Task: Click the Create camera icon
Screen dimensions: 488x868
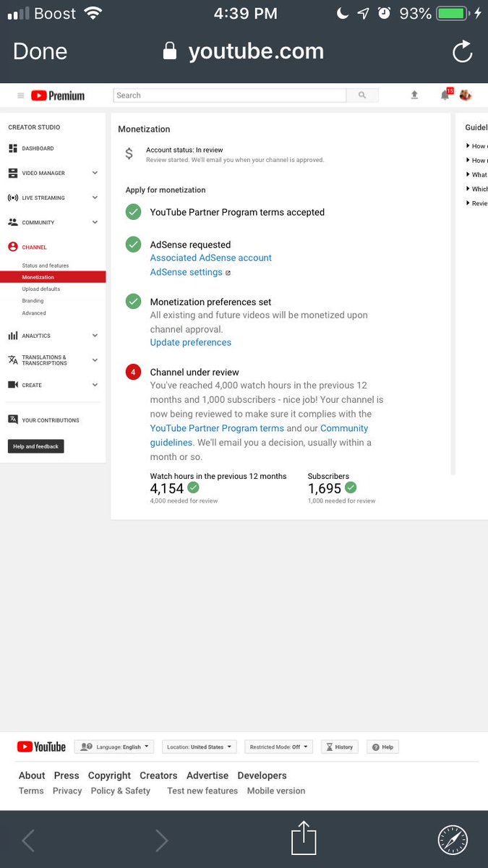Action: (x=13, y=385)
